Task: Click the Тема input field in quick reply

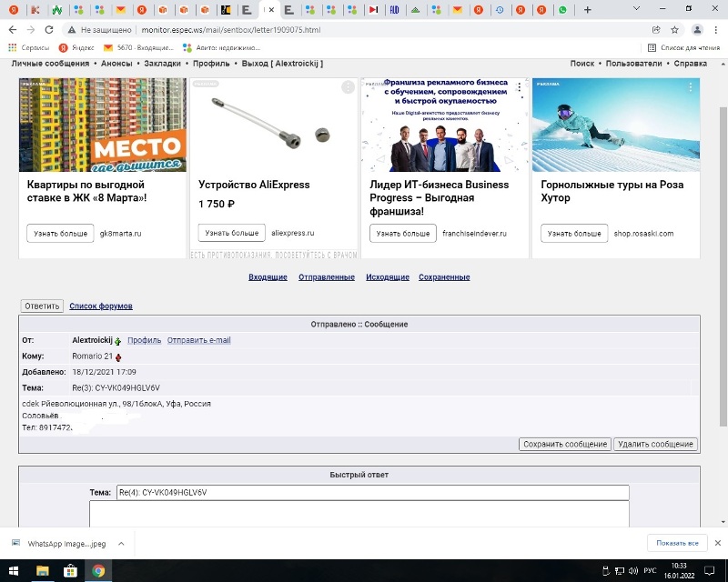Action: (371, 493)
